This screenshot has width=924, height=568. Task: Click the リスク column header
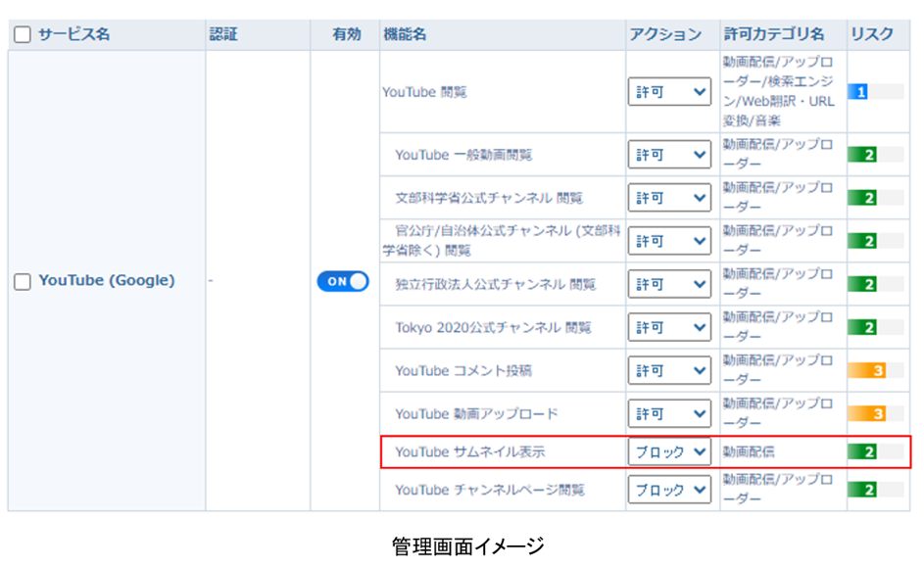[x=872, y=34]
